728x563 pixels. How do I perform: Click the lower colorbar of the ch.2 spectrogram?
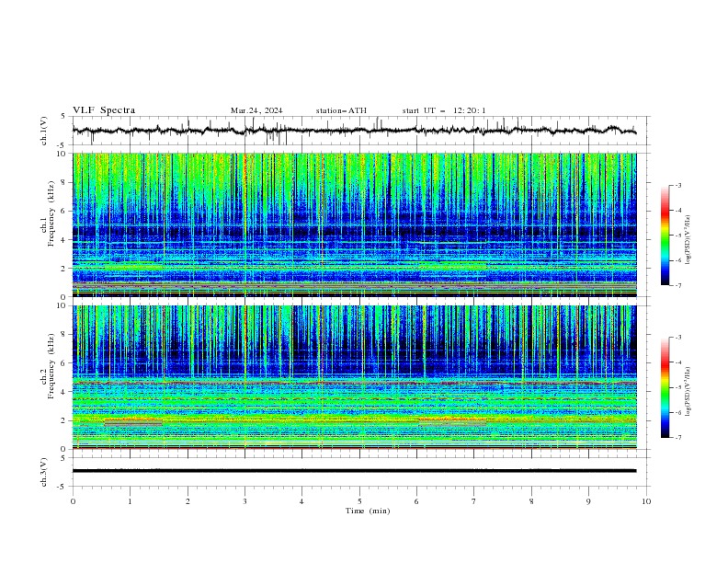click(x=665, y=387)
